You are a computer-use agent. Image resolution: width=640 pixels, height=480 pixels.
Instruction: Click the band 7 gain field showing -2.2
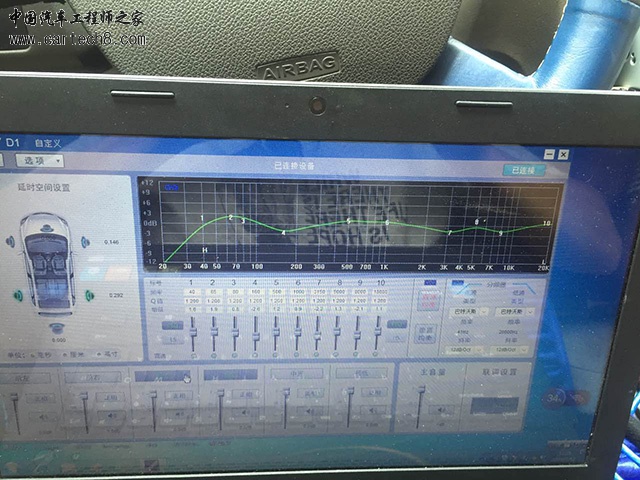click(318, 309)
